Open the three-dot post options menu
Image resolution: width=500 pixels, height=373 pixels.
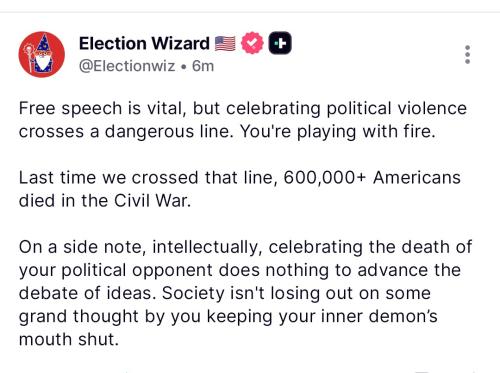click(467, 55)
